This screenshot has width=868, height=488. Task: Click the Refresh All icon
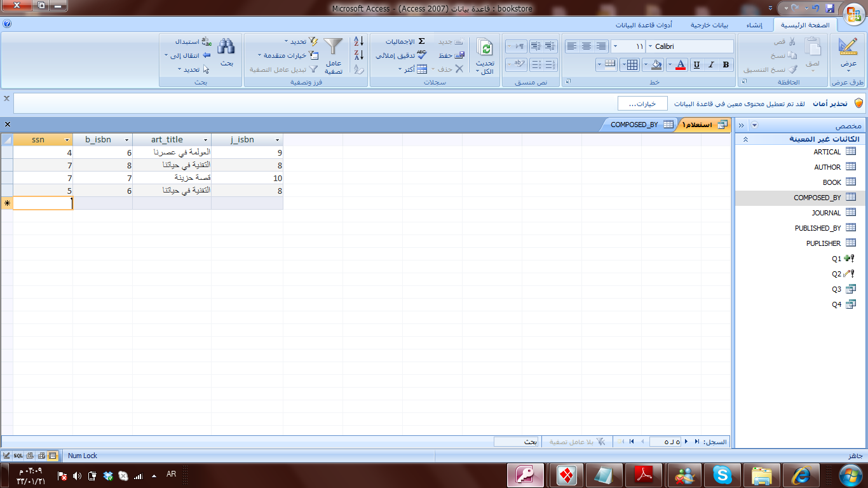pos(485,48)
